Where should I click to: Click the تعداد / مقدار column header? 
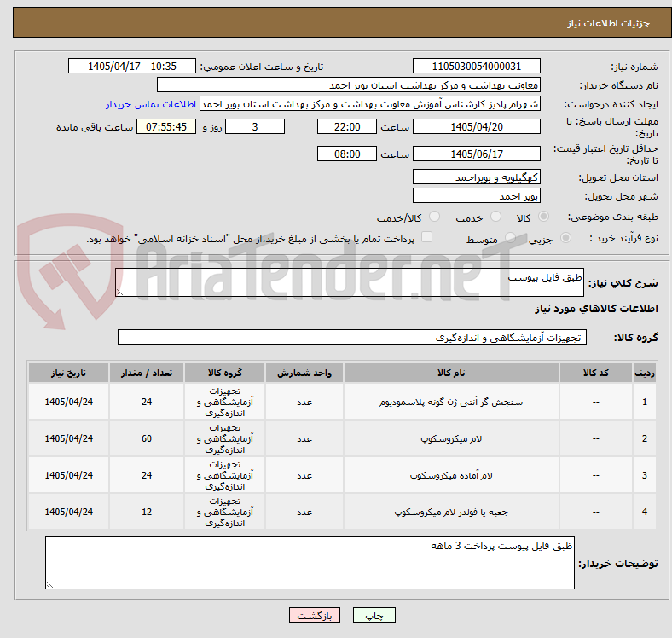(147, 373)
